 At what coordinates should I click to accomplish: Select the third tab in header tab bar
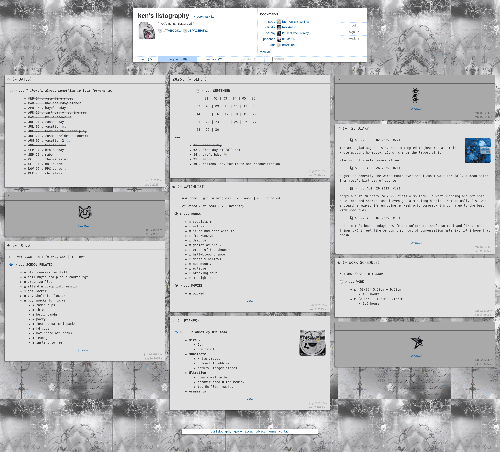pos(214,59)
